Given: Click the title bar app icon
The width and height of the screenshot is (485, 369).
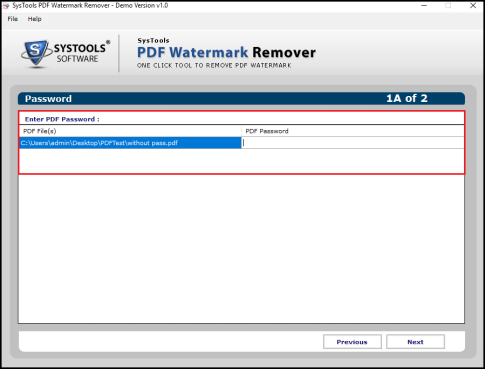Looking at the screenshot, I should click(x=6, y=6).
